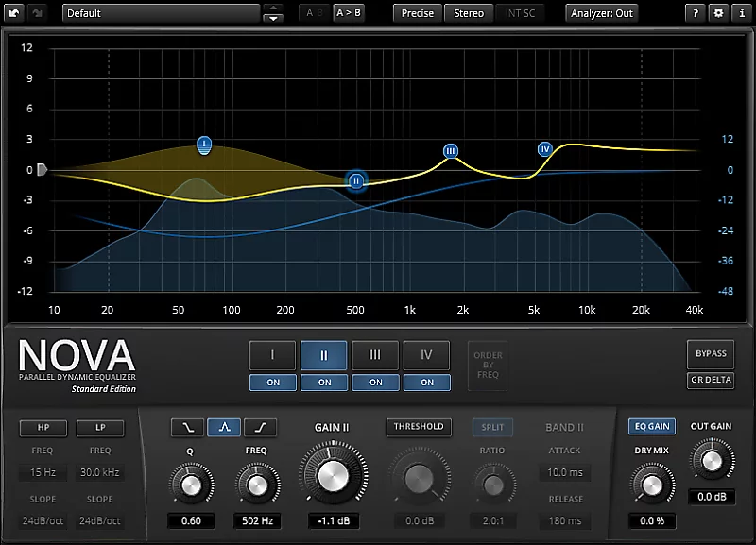This screenshot has height=545, width=756.
Task: Open the settings gear icon
Action: click(718, 13)
